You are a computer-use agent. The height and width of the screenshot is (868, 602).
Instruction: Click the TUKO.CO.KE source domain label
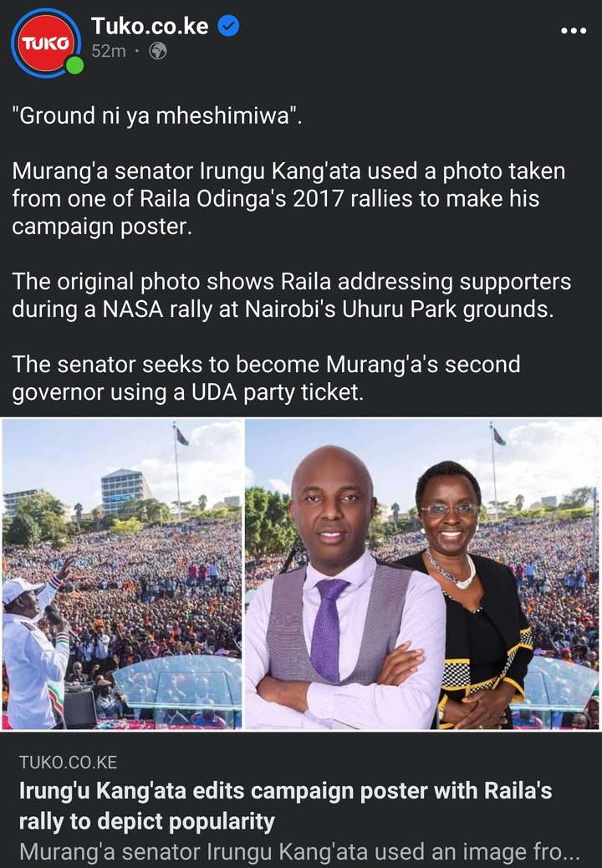68,763
